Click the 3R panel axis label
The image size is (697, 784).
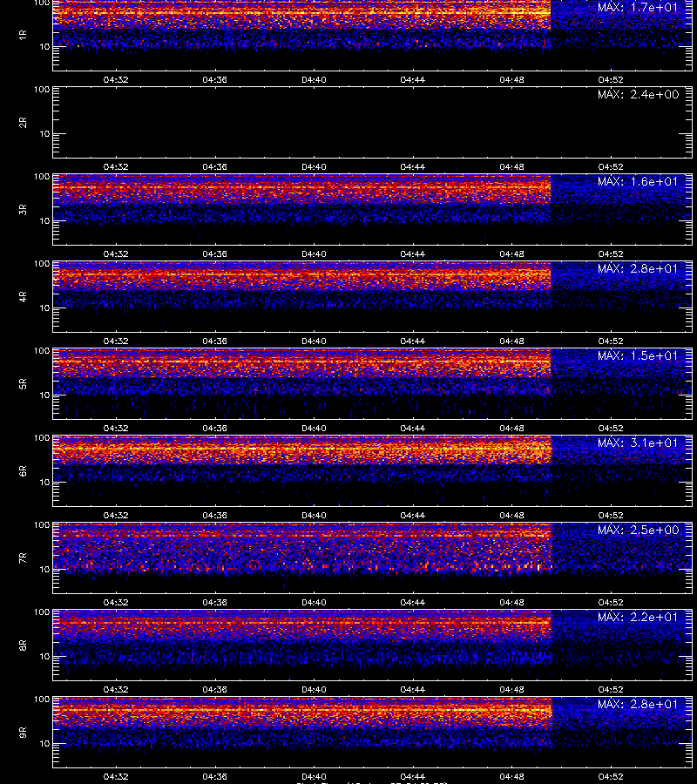pyautogui.click(x=23, y=209)
